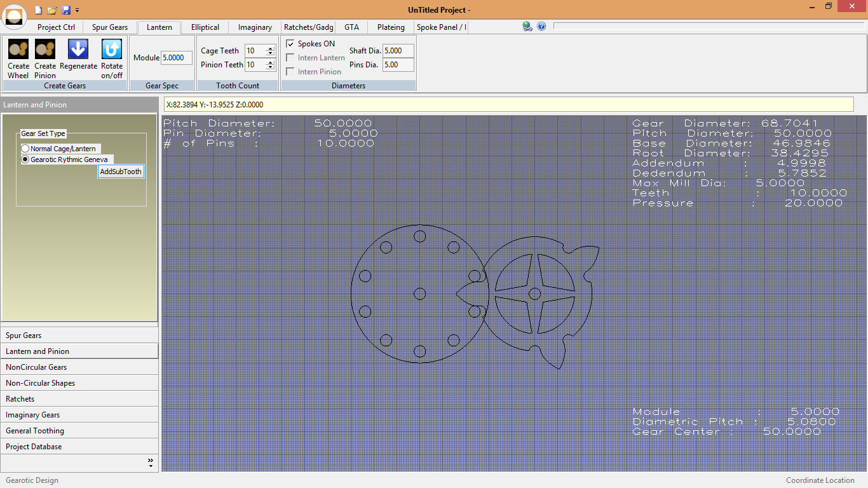Select Gearotic Rythmic Geneva radio option
This screenshot has height=488, width=868.
(25, 159)
